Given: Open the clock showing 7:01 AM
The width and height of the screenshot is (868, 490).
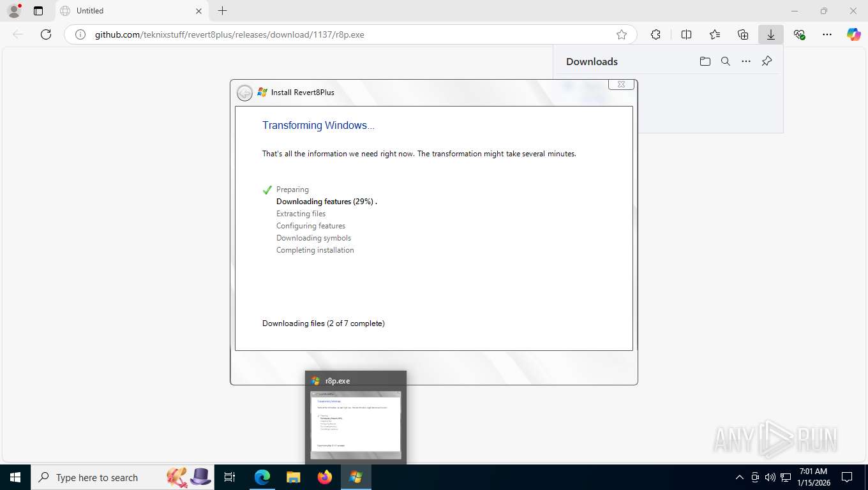Looking at the screenshot, I should [813, 477].
